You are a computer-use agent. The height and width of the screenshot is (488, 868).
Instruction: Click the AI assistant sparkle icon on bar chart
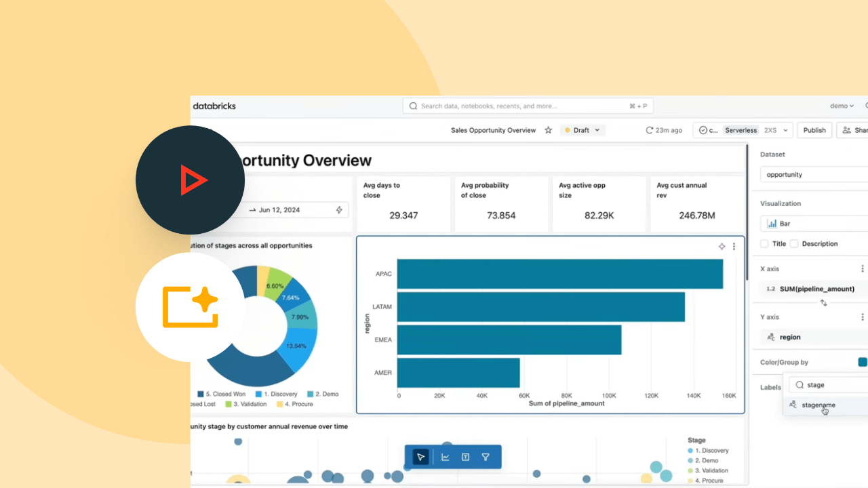click(x=722, y=247)
